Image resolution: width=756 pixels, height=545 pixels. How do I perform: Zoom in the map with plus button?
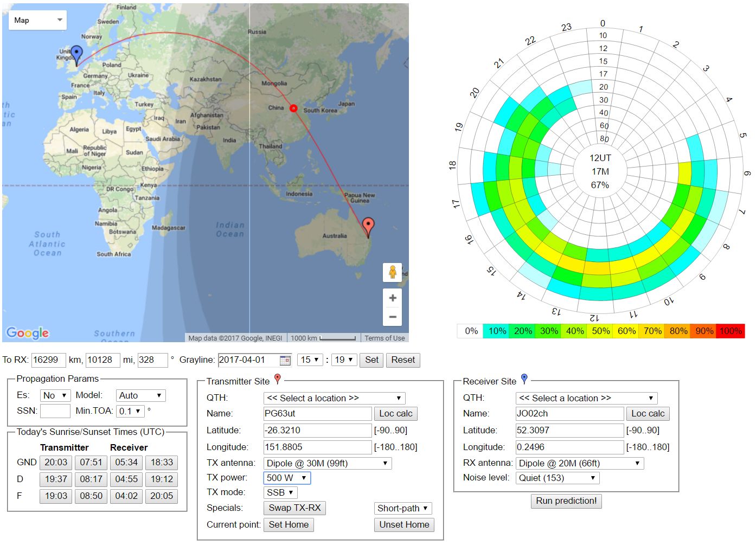pos(393,298)
